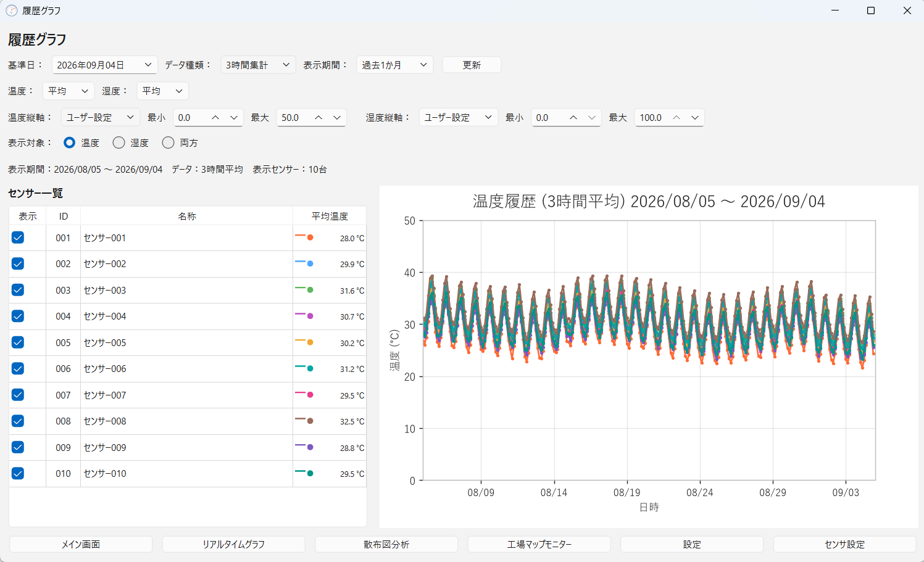Viewport: 924px width, 562px height.
Task: Click the ID cell 010
Action: click(x=64, y=473)
